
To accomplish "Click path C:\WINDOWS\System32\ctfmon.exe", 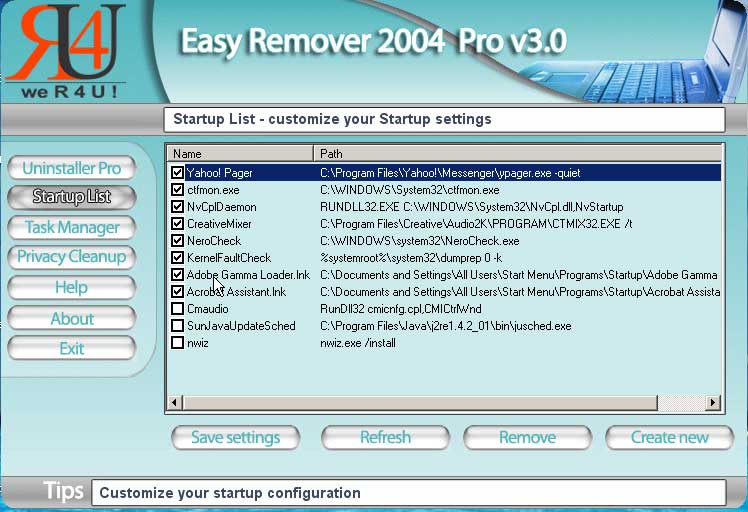I will [x=410, y=190].
